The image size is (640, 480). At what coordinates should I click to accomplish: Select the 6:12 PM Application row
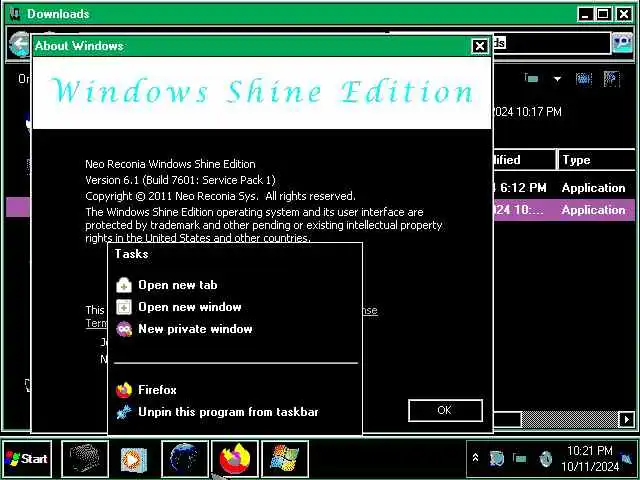(564, 188)
